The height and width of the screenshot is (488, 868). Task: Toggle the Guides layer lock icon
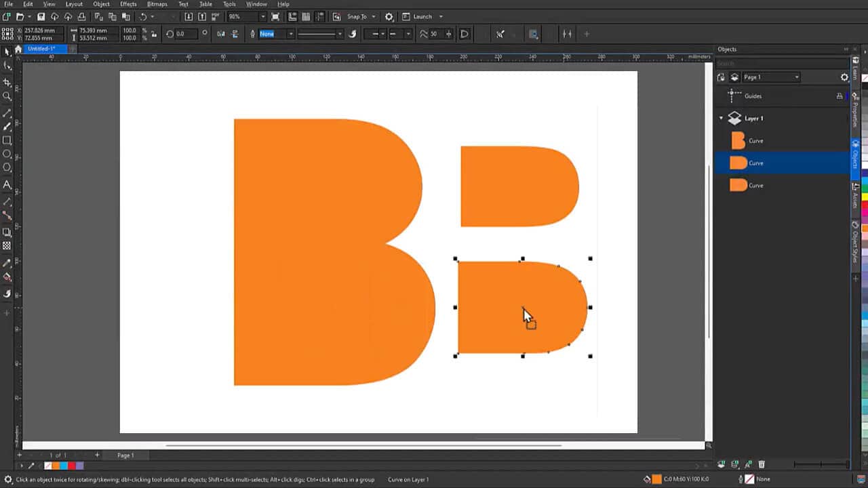(840, 96)
